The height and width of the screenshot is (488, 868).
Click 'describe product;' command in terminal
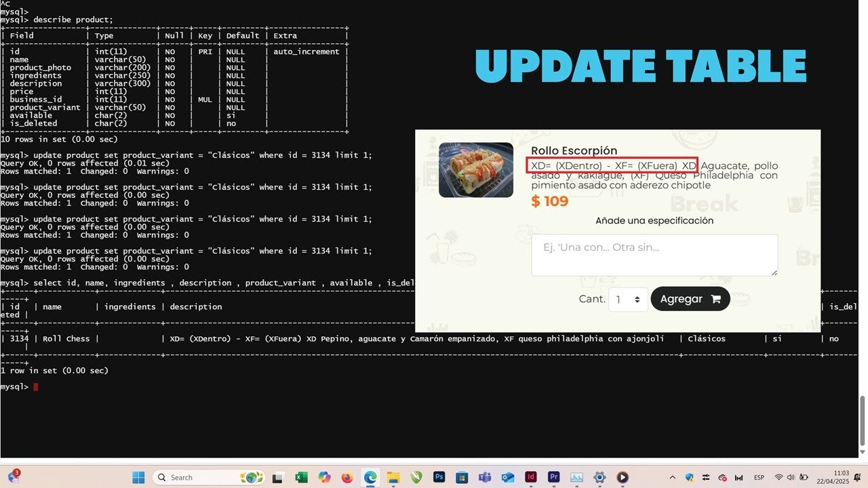click(74, 20)
